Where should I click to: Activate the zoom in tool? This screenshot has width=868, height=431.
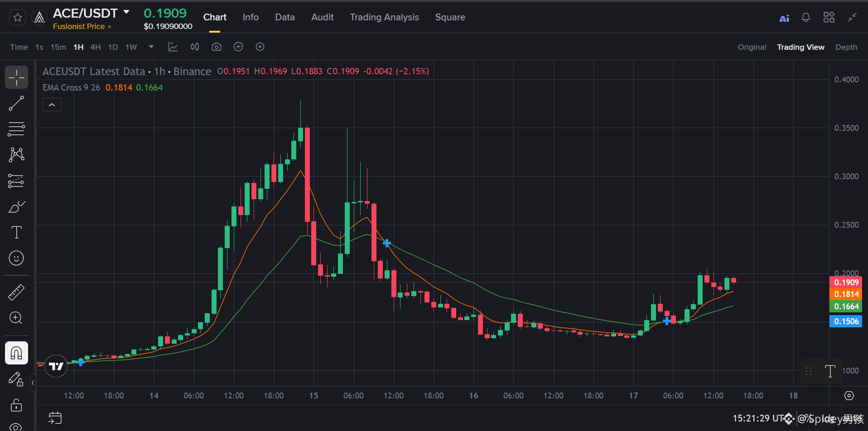[16, 318]
